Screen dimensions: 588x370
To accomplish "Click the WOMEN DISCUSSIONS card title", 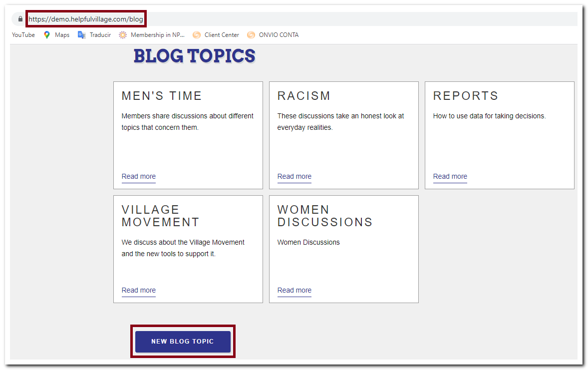I will click(x=325, y=216).
